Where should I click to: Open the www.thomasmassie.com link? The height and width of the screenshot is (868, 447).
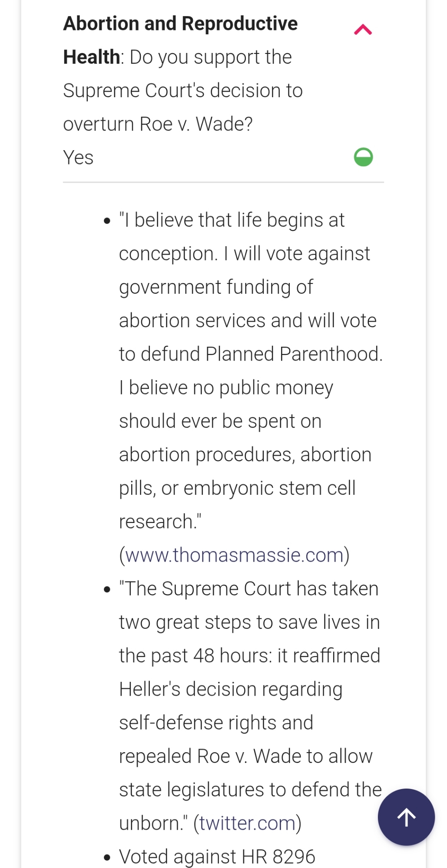234,555
